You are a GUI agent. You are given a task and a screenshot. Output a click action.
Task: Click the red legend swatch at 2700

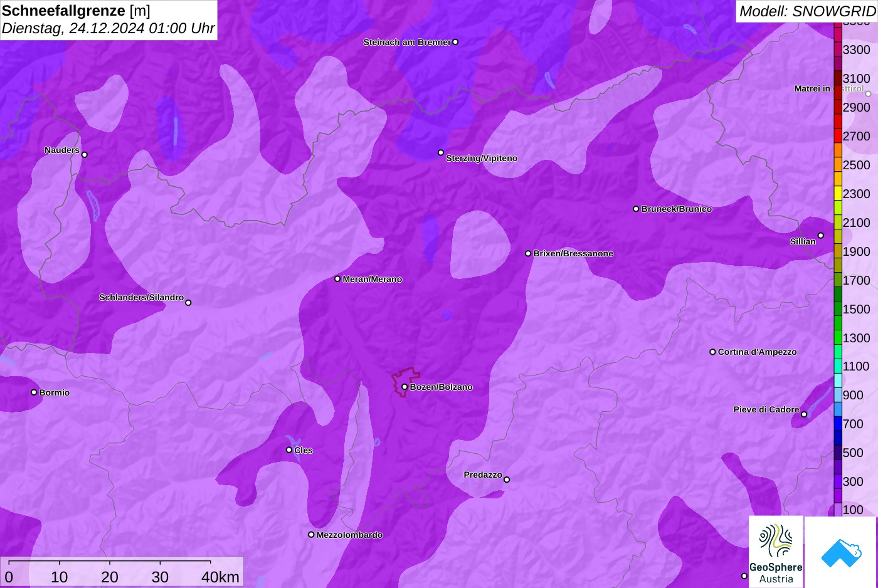coord(838,135)
